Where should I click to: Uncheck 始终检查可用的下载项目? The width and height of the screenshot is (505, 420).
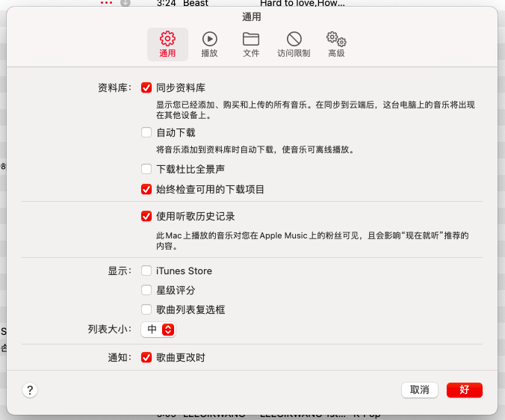click(x=146, y=190)
